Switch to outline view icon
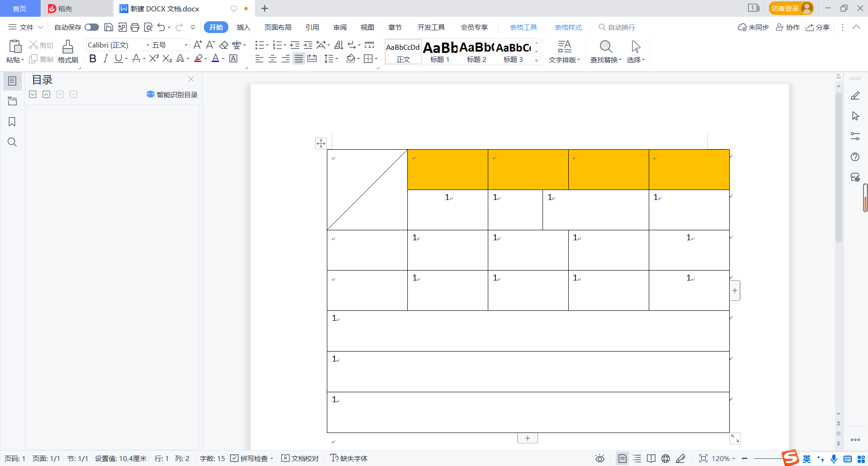 click(637, 458)
